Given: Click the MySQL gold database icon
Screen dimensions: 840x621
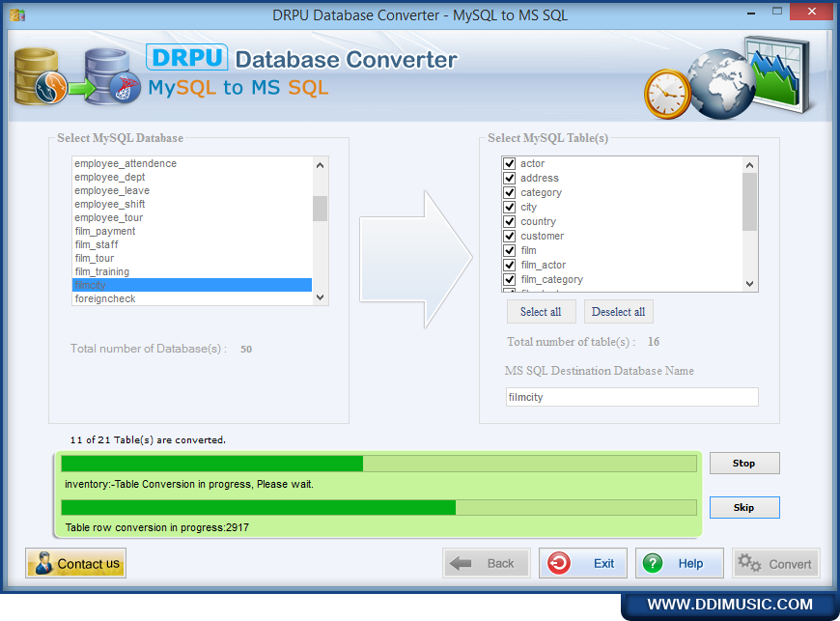Looking at the screenshot, I should tap(40, 76).
